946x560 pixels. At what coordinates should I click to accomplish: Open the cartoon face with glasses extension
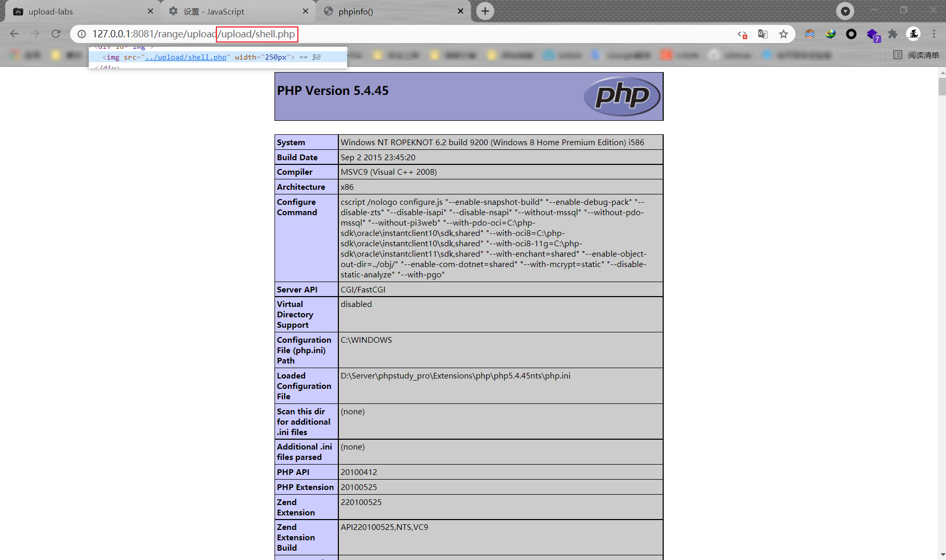[x=810, y=34]
